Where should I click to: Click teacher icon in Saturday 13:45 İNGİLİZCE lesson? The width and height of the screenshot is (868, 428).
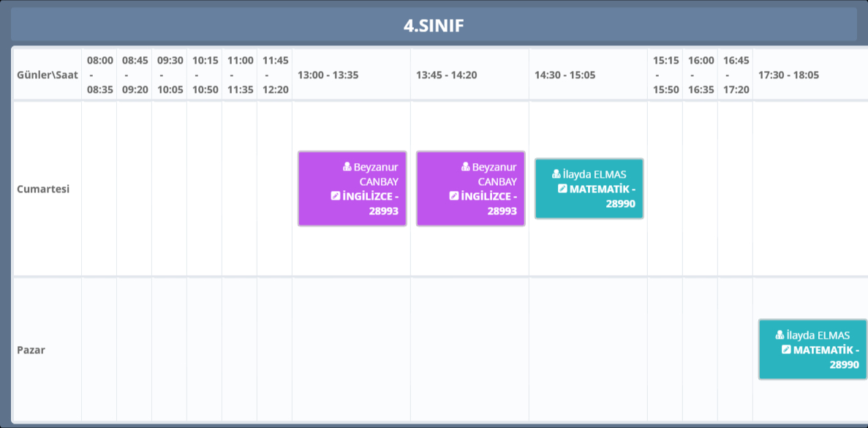(466, 167)
